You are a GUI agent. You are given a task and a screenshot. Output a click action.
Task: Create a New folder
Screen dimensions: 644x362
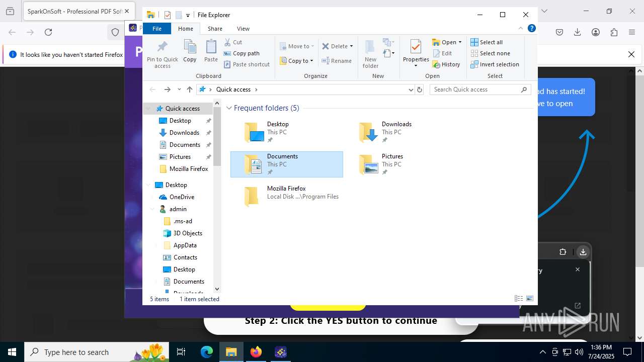(x=370, y=54)
